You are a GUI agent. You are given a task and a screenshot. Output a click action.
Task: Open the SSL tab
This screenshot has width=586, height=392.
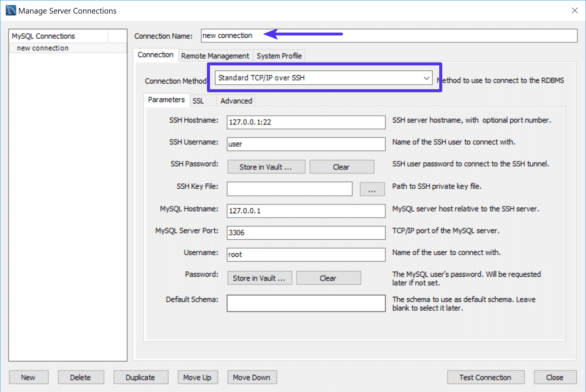tap(198, 101)
